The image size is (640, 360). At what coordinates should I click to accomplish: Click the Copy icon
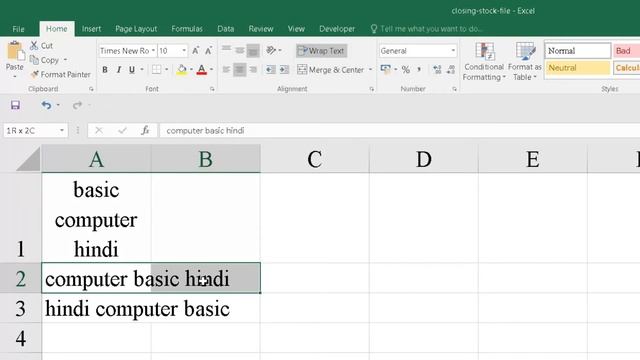[34, 60]
